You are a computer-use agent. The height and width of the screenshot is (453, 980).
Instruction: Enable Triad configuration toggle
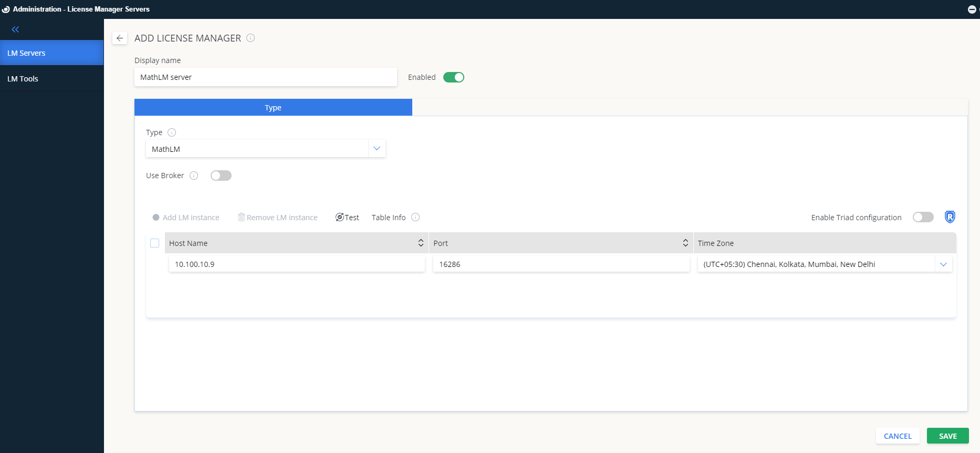(923, 217)
